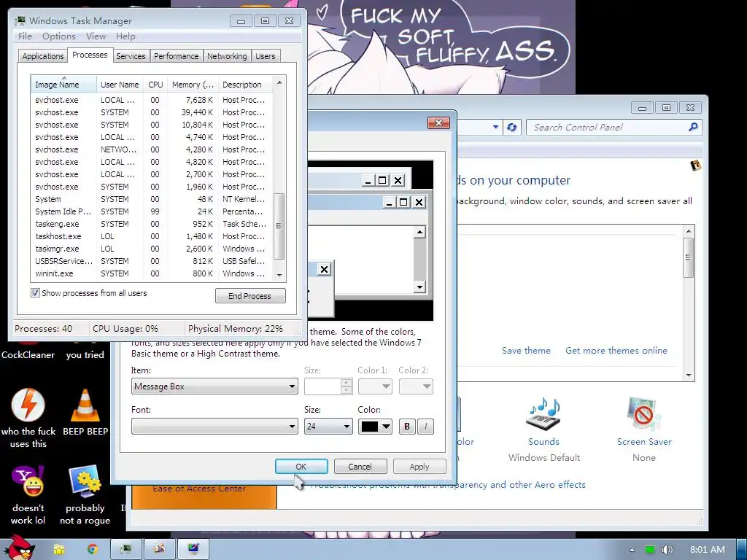Click the 'Save theme' link
The image size is (747, 560).
point(526,351)
